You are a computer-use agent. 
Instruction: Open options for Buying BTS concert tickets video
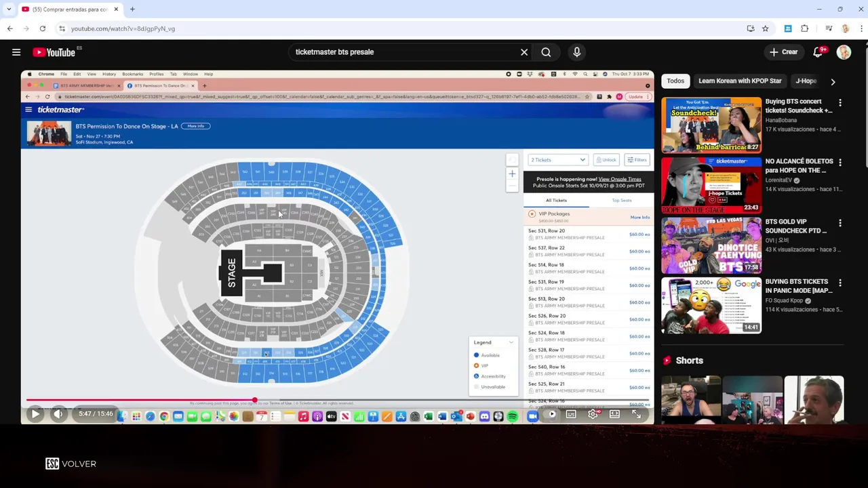click(840, 102)
